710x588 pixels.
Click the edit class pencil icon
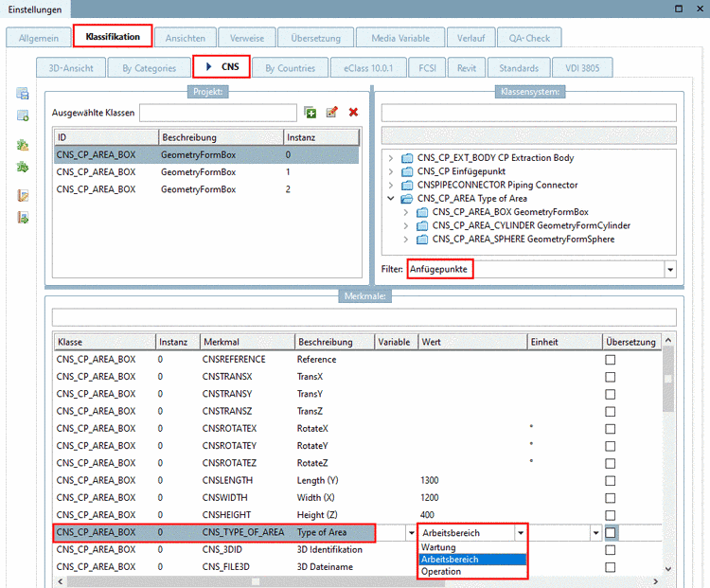331,113
